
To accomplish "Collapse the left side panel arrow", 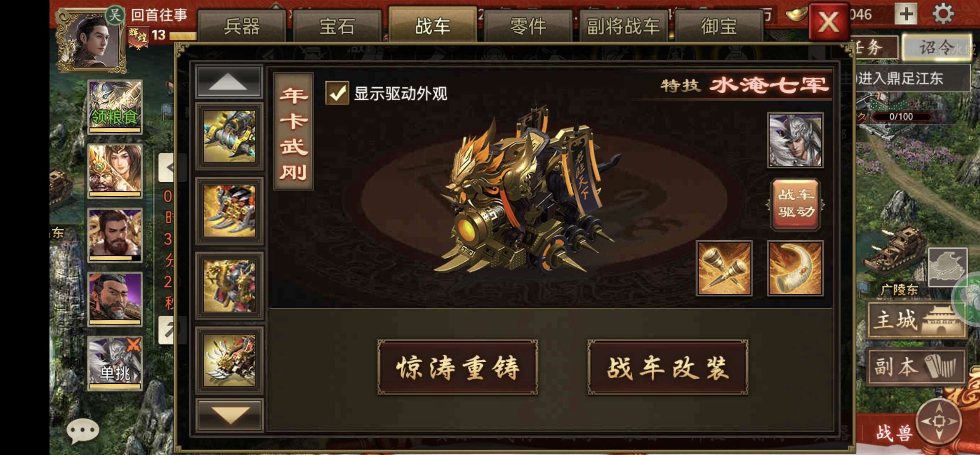I will [x=167, y=168].
